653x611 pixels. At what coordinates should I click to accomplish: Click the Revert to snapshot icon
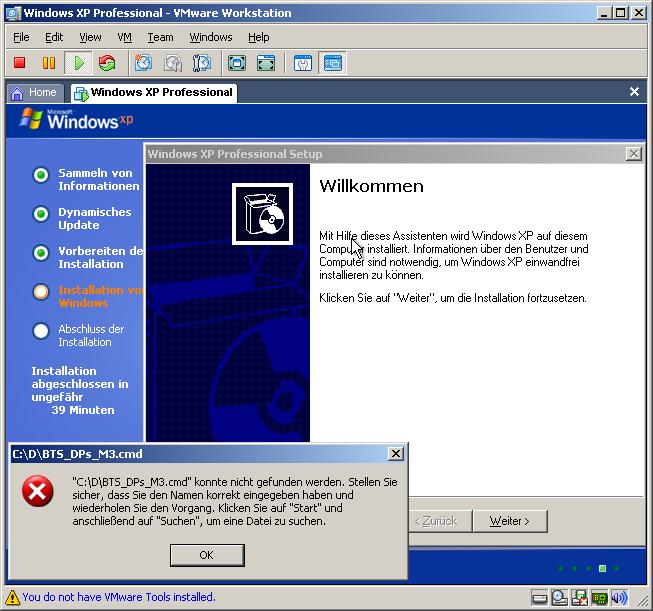point(173,63)
